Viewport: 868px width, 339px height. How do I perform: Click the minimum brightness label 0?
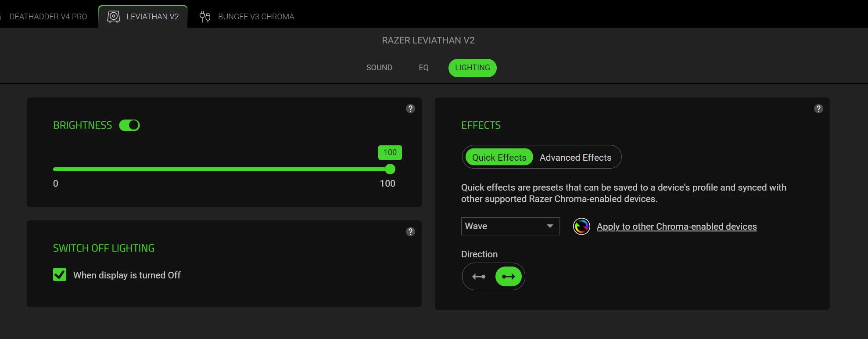56,184
